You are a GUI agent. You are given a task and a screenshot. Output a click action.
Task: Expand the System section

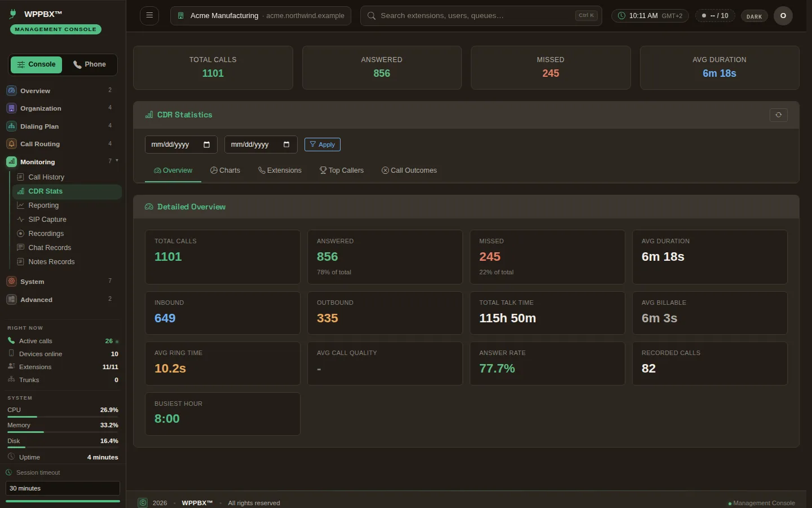click(63, 282)
